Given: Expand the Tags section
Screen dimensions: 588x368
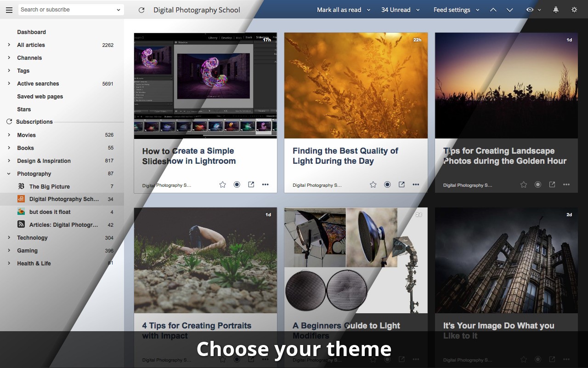Looking at the screenshot, I should (x=9, y=70).
